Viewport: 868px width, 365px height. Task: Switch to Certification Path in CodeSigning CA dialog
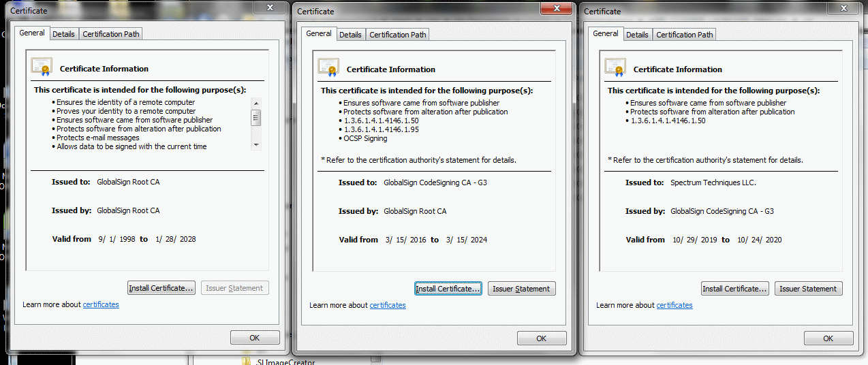tap(398, 35)
